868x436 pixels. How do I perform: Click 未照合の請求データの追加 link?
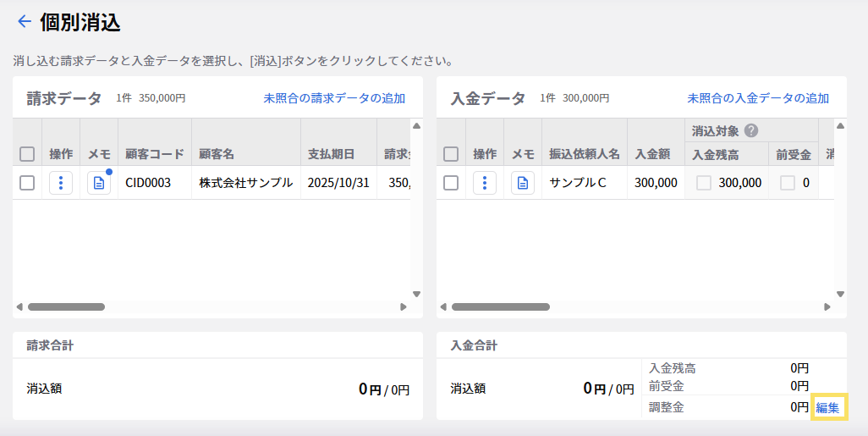[x=334, y=98]
